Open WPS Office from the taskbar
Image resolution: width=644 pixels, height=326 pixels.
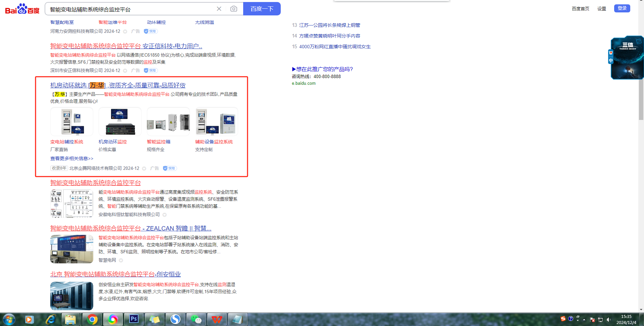click(x=217, y=320)
